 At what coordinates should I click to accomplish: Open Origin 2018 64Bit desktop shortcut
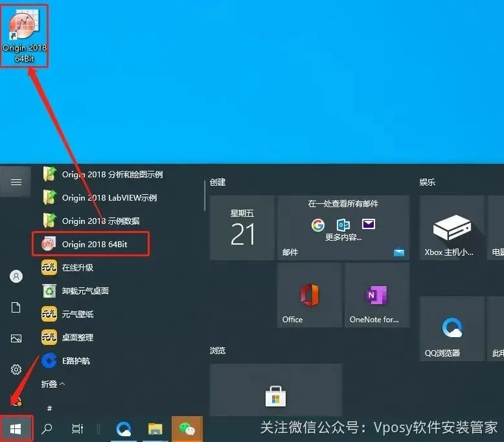click(25, 36)
